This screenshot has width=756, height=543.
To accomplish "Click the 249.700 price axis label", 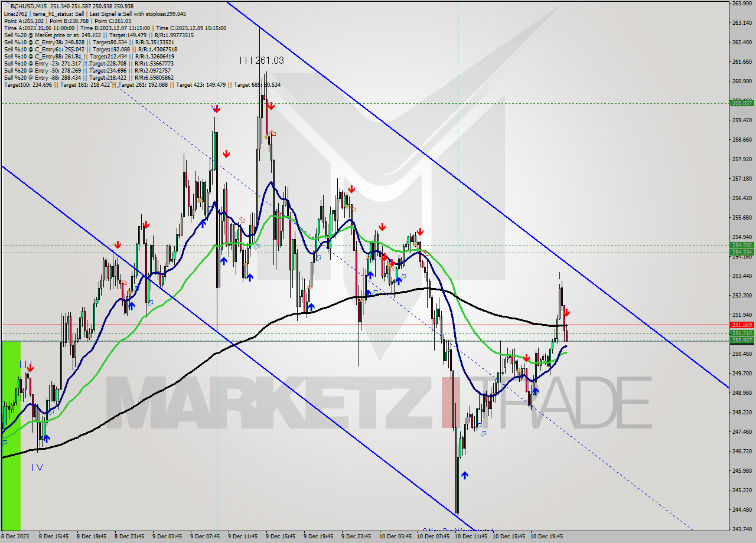I will tap(742, 373).
